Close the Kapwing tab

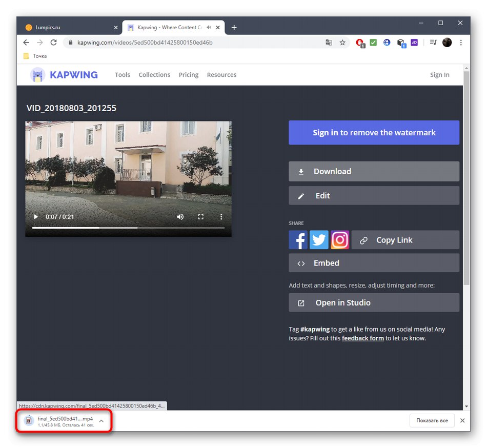[x=218, y=27]
